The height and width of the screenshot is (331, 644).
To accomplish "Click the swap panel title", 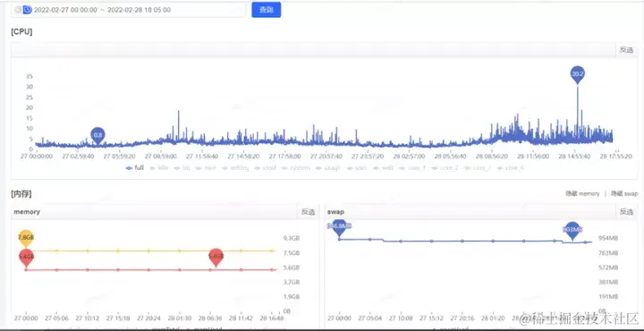I will (335, 212).
